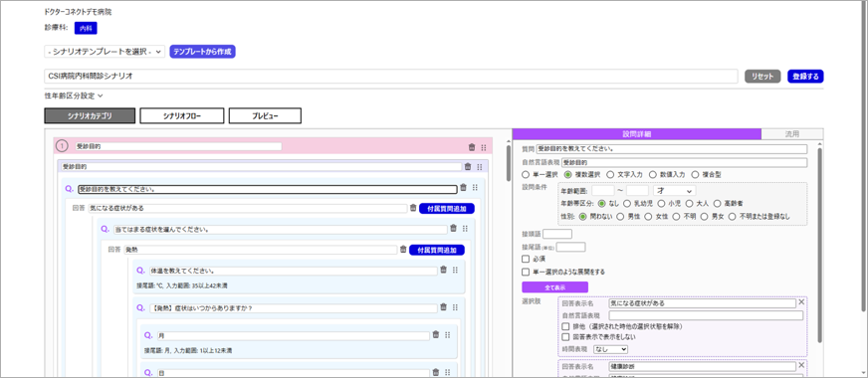Click drag handle of 体温を教えてください。

point(455,270)
